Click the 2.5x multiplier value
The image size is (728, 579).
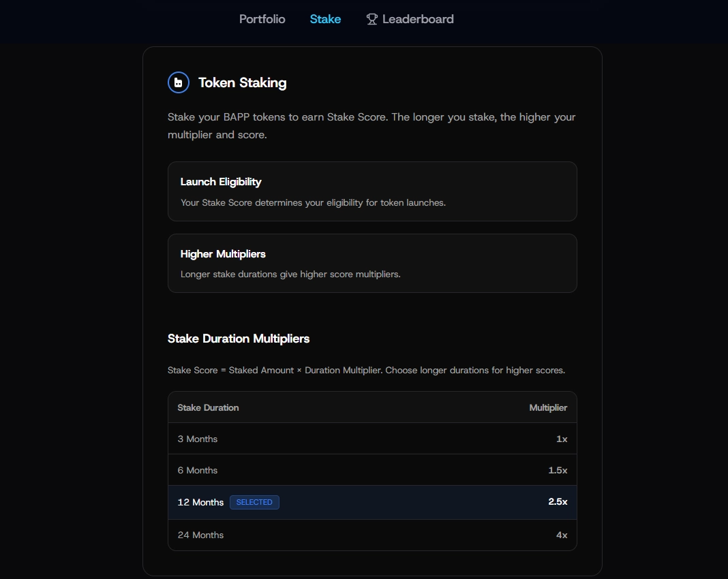[x=558, y=502]
